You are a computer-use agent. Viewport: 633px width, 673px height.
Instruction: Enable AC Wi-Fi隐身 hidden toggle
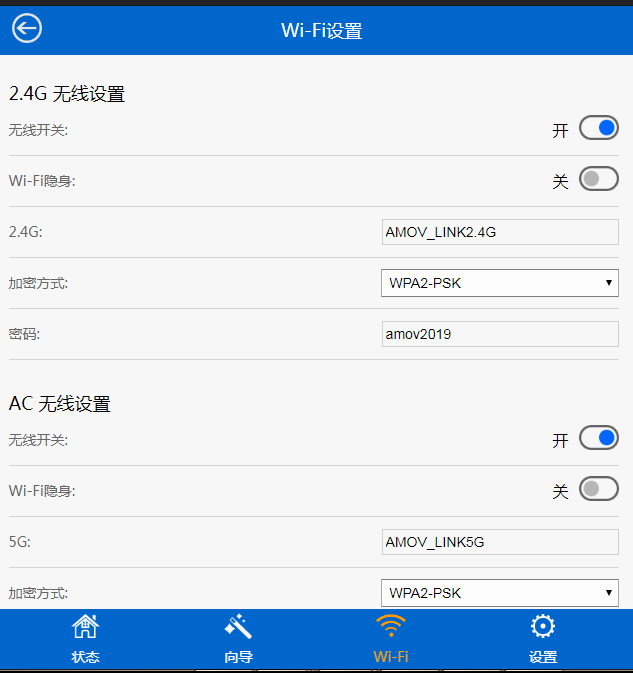[x=599, y=488]
